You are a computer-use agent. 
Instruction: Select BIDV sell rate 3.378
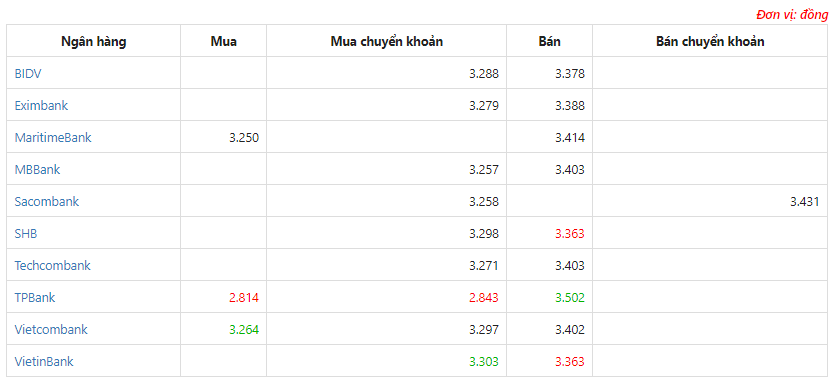[570, 74]
